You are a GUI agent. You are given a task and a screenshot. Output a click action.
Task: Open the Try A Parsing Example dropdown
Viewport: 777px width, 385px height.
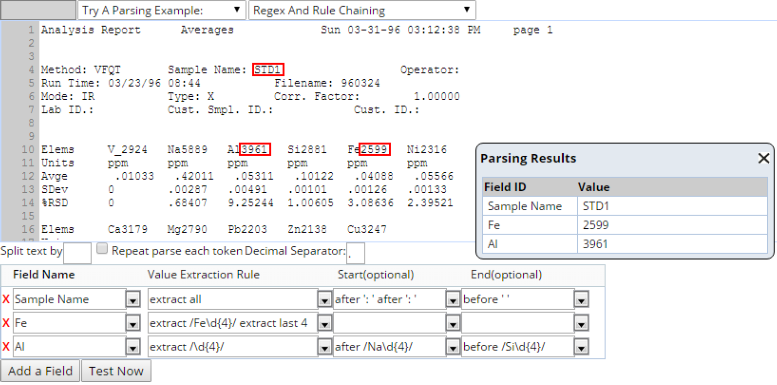point(162,10)
